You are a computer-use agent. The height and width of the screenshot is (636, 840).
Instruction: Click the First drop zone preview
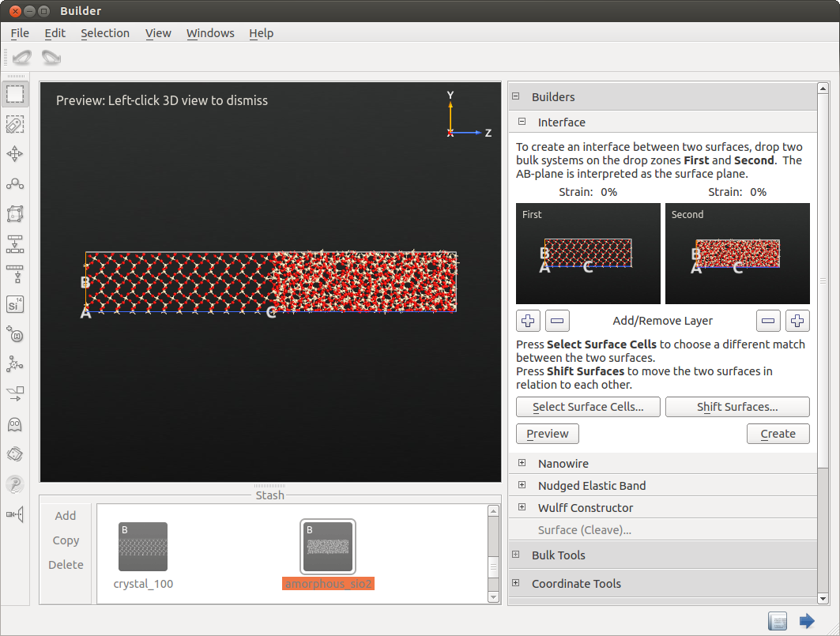[x=588, y=254]
